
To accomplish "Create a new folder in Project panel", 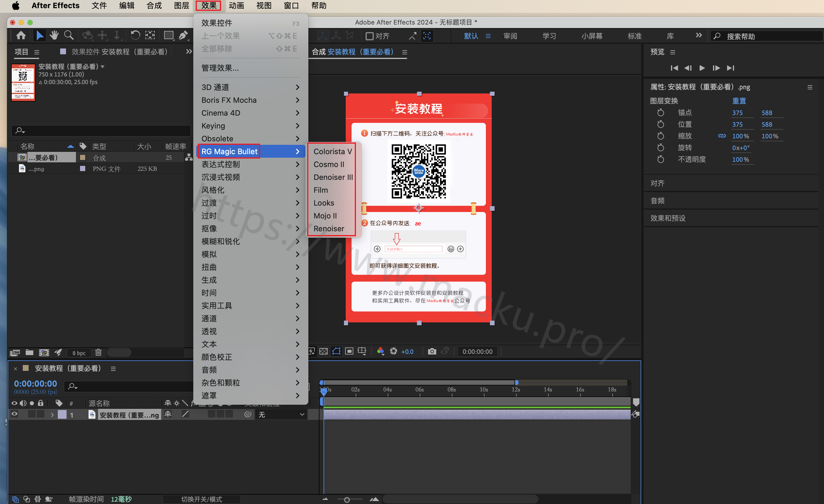I will [x=29, y=352].
